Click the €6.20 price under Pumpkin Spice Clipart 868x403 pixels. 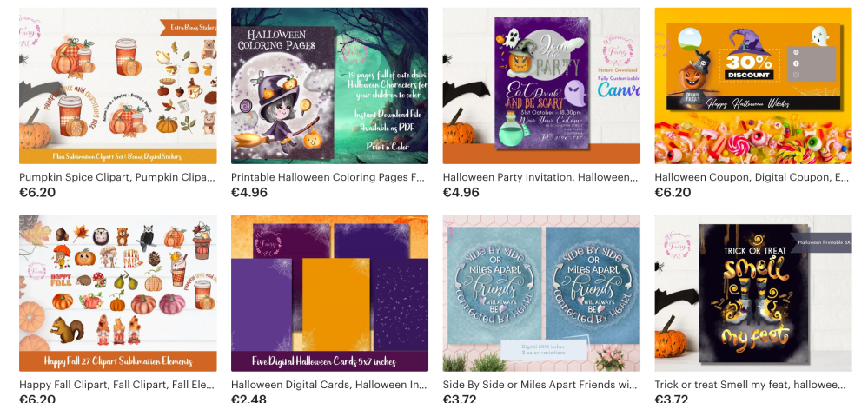[37, 193]
